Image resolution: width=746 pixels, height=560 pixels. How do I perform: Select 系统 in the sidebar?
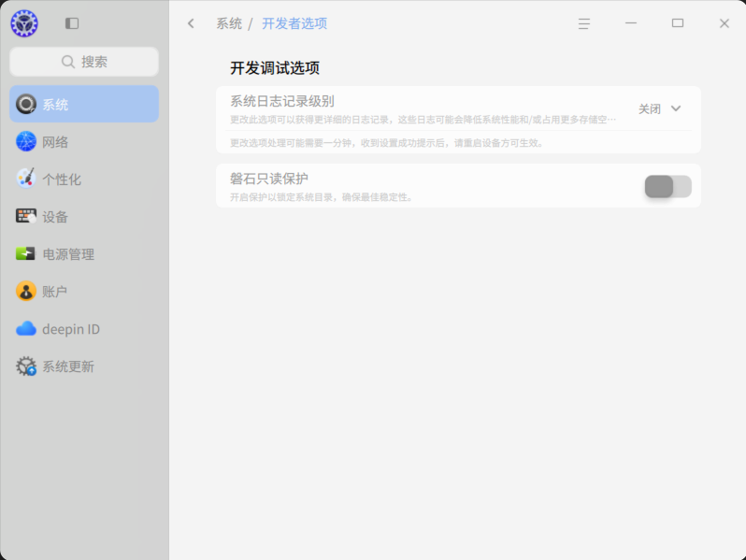pos(84,104)
